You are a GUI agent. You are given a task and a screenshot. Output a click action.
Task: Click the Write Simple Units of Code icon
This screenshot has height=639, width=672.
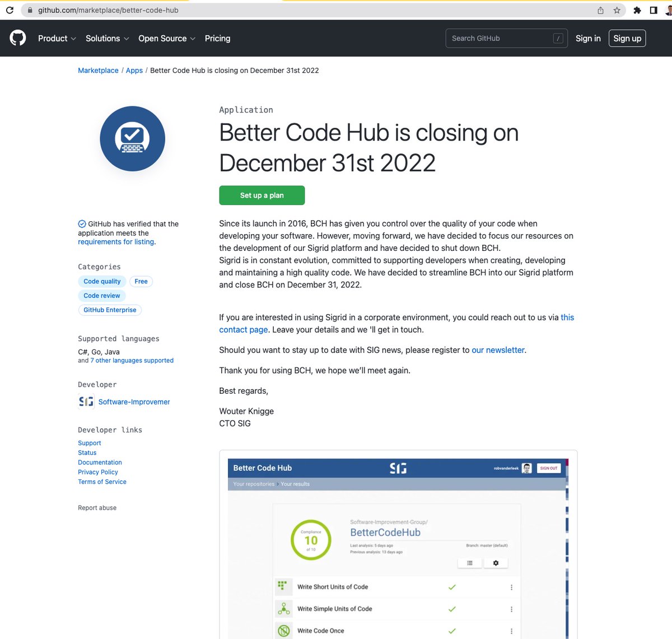(284, 609)
